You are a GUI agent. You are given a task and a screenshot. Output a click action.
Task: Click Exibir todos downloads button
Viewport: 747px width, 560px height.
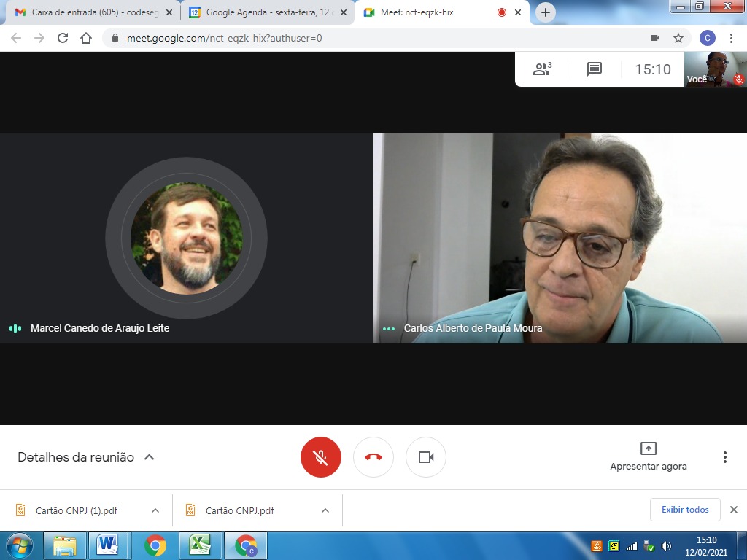pyautogui.click(x=685, y=510)
